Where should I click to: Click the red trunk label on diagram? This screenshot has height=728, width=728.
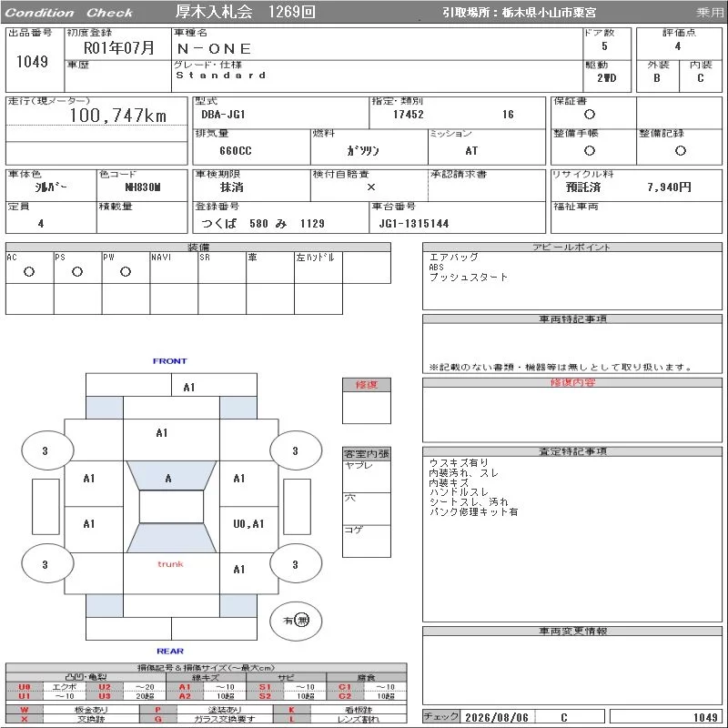click(x=170, y=564)
